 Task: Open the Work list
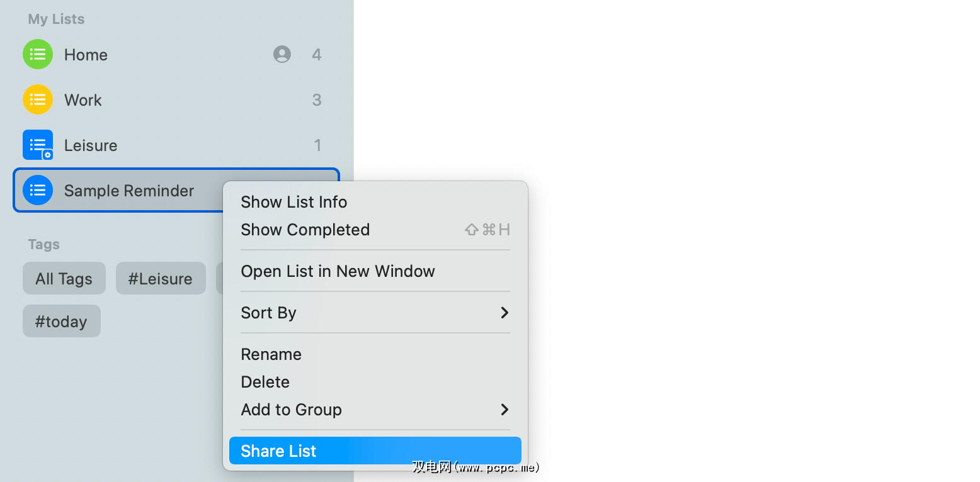[83, 100]
